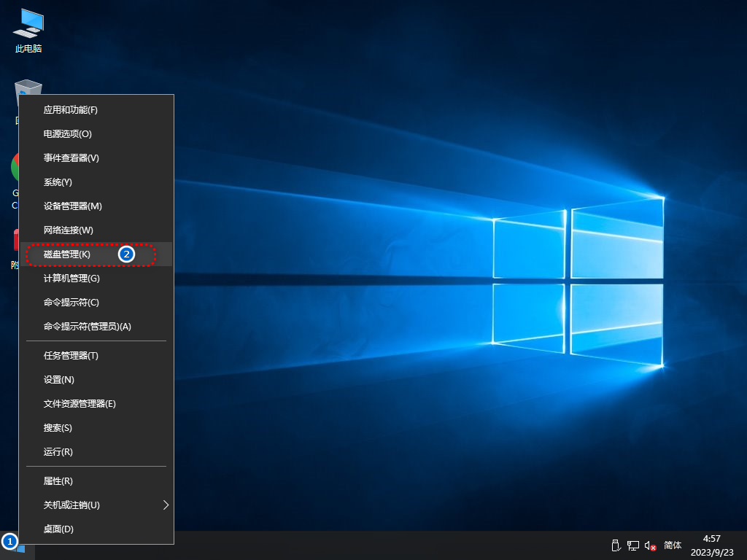Viewport: 747px width, 560px height.
Task: Open the network status tray icon
Action: click(632, 545)
